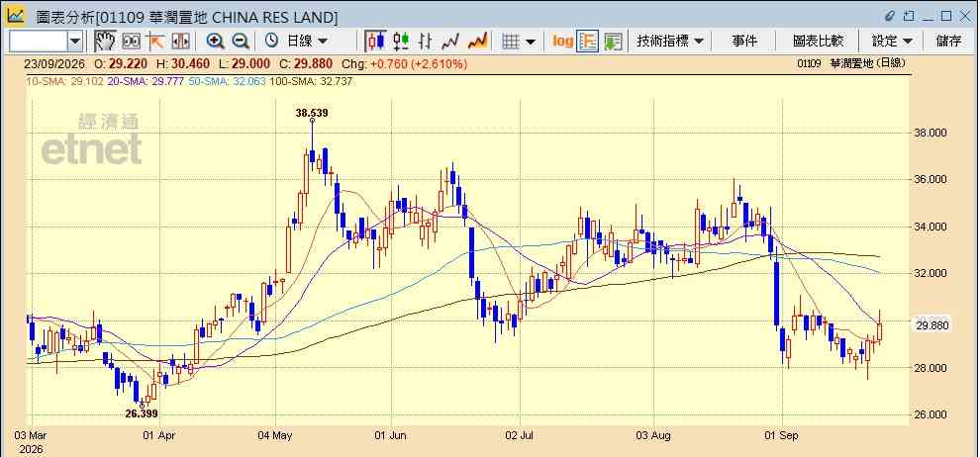
Task: Click the 03 Mar date axis label
Action: pyautogui.click(x=31, y=434)
